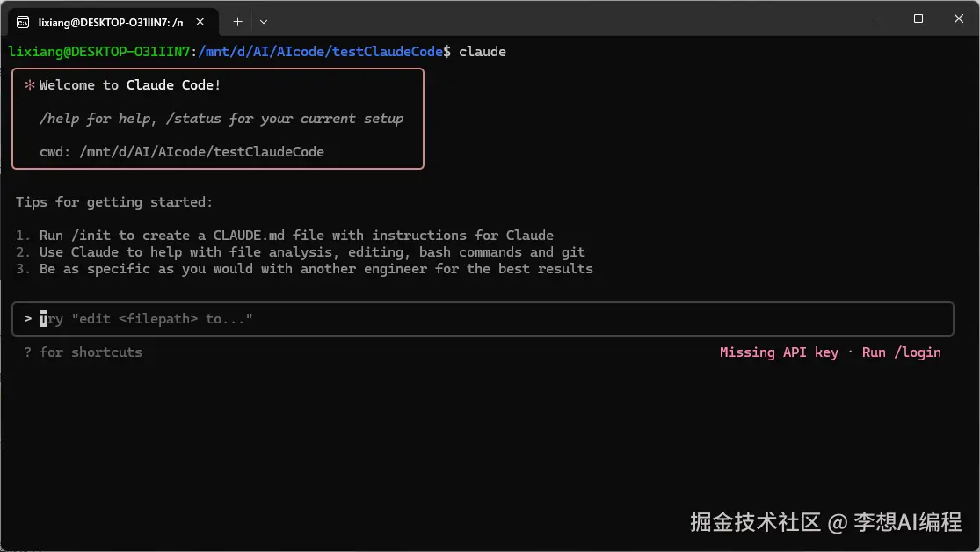Viewport: 980px width, 552px height.
Task: Select the lixiang@DESKTOP-O31IIN7 terminal tab
Action: click(113, 22)
